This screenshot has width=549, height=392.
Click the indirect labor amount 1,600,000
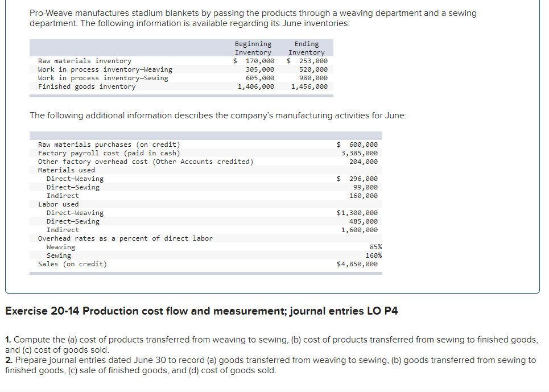[360, 230]
